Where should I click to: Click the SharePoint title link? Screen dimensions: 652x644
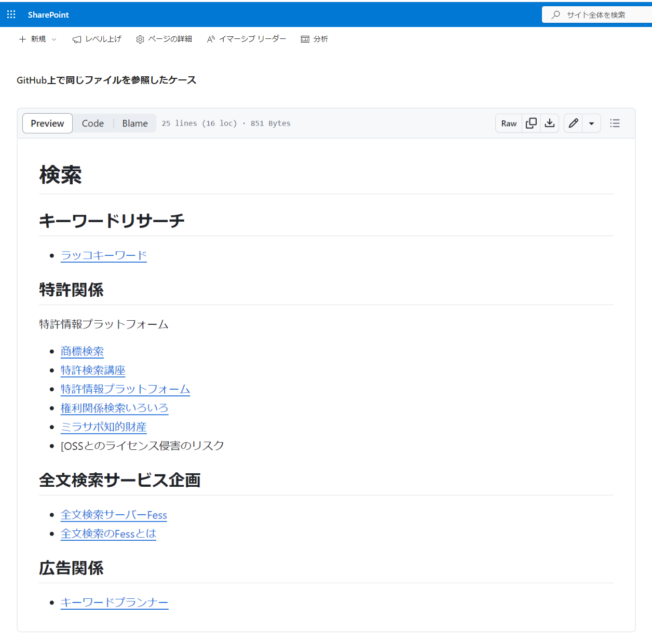pyautogui.click(x=48, y=15)
